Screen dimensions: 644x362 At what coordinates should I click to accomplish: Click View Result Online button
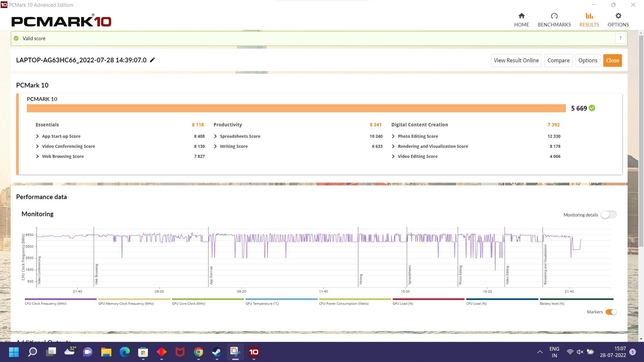516,60
